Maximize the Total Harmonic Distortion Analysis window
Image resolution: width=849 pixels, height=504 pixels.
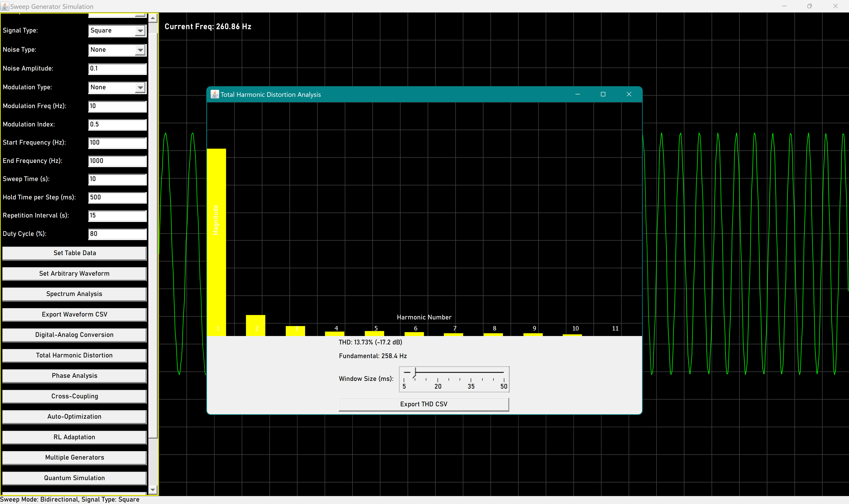603,94
